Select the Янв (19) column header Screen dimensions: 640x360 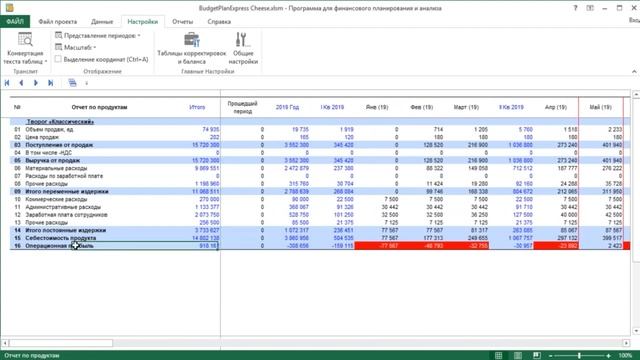377,107
